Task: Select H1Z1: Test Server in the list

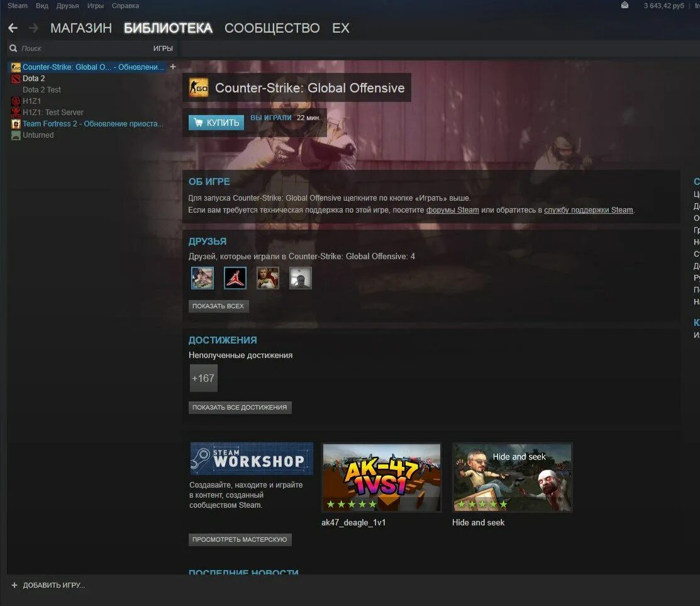Action: (x=53, y=112)
